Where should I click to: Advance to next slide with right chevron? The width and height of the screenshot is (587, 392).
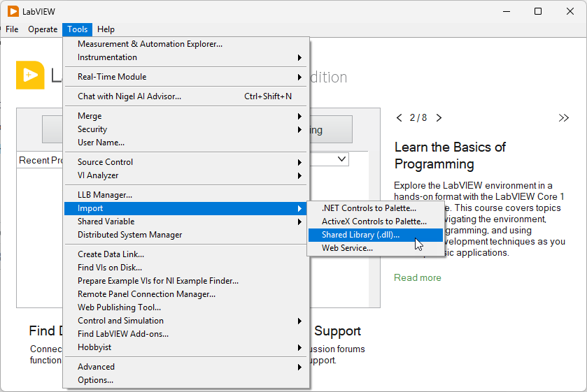pyautogui.click(x=439, y=118)
